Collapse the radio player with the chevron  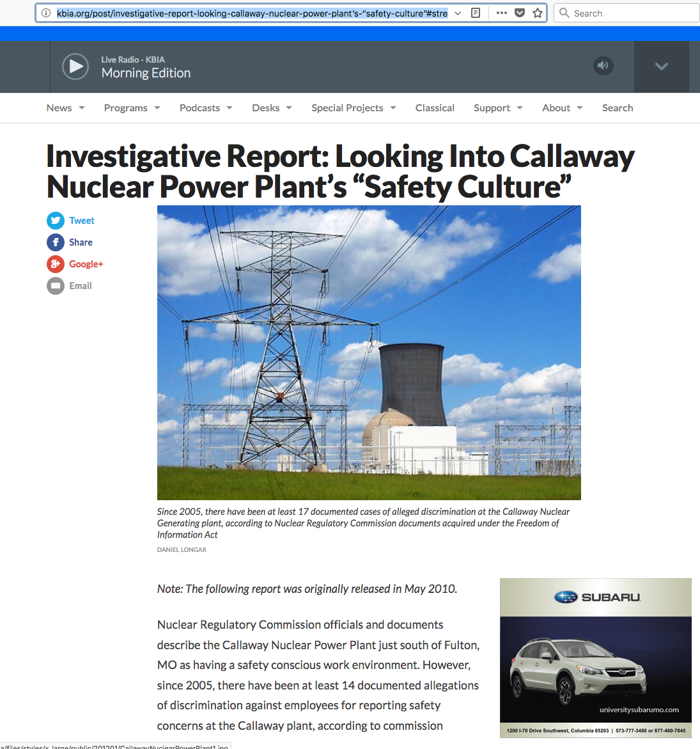click(x=661, y=66)
